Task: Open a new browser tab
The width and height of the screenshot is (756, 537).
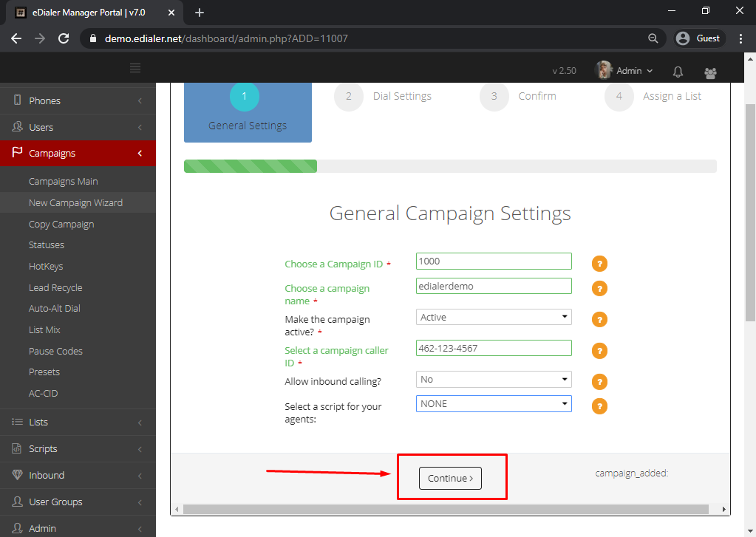Action: [199, 13]
